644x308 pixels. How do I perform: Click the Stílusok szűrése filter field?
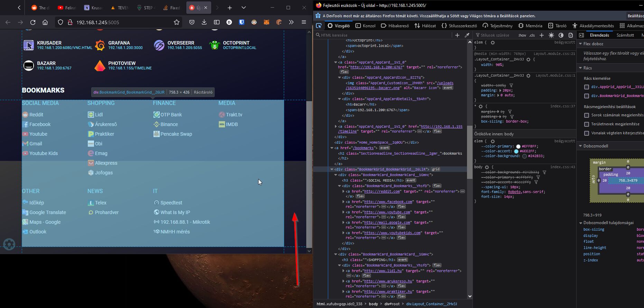point(494,35)
